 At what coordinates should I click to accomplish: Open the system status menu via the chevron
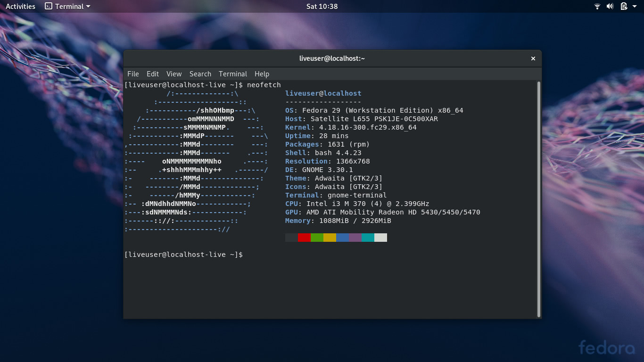(x=635, y=6)
